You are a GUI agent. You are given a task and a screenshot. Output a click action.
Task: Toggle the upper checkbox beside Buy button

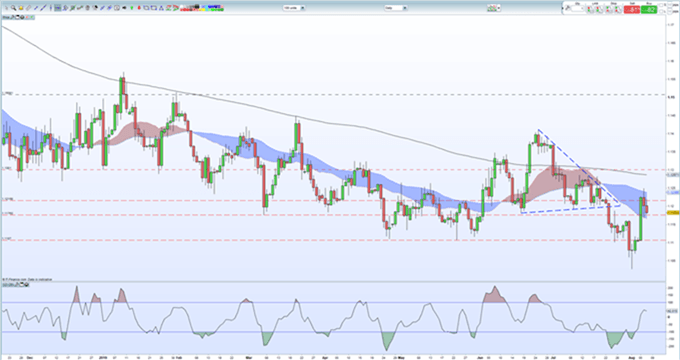pos(661,5)
